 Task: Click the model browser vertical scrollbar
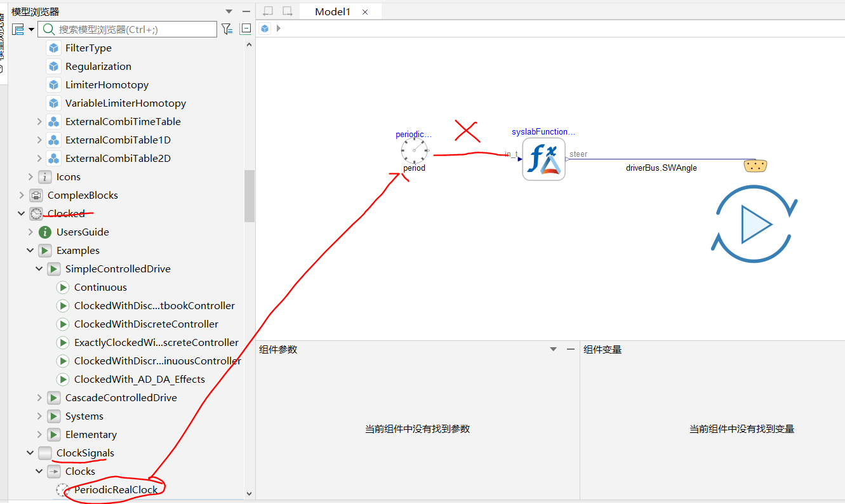tap(249, 196)
